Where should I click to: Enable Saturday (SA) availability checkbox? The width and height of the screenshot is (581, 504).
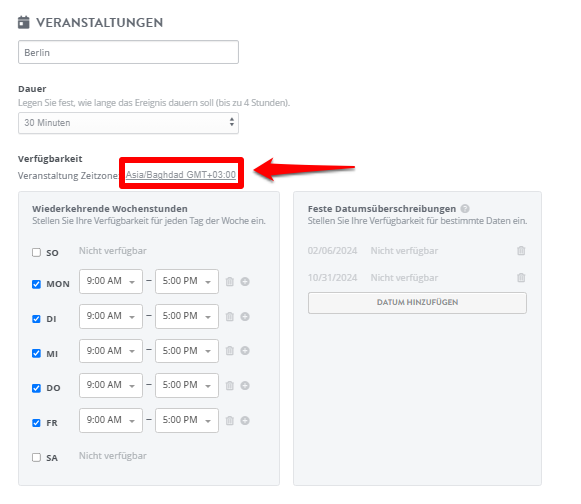click(x=36, y=458)
